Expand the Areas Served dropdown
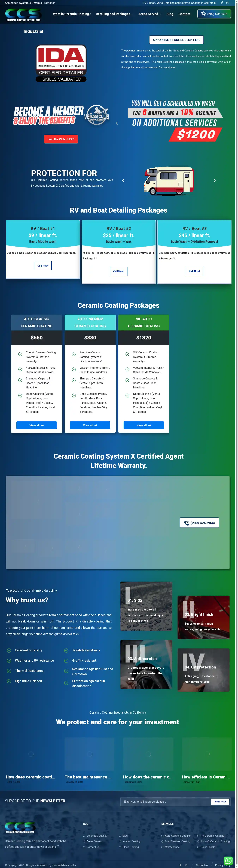Image resolution: width=238 pixels, height=868 pixels. (149, 14)
